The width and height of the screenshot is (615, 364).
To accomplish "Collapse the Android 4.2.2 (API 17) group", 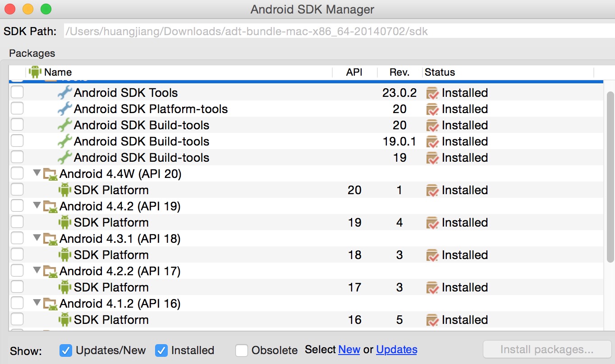I will click(x=37, y=270).
